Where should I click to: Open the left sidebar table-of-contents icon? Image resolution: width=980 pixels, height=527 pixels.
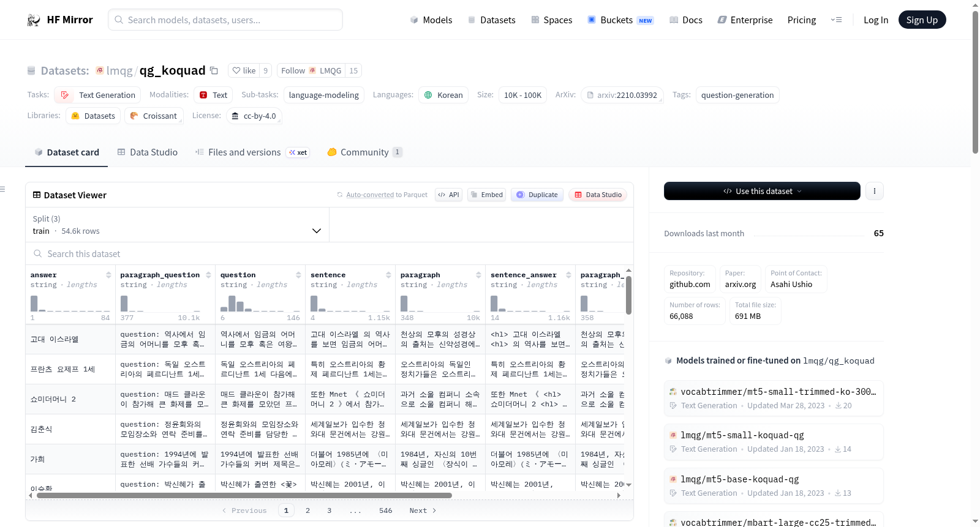coord(3,189)
